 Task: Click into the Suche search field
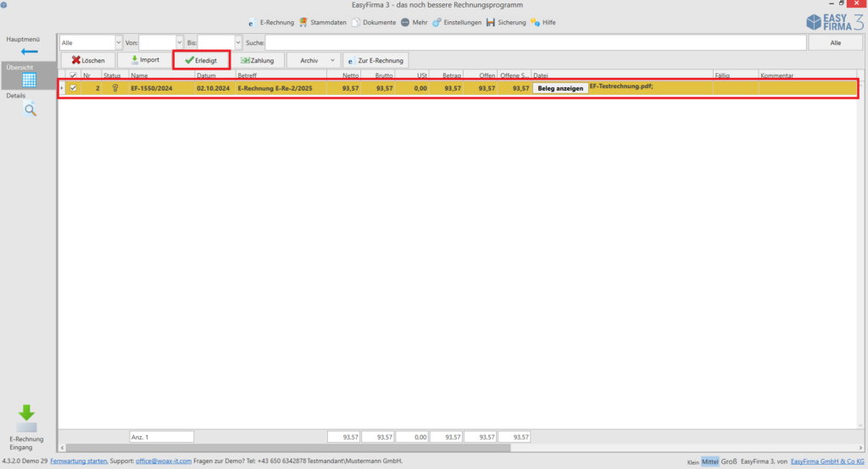point(535,42)
